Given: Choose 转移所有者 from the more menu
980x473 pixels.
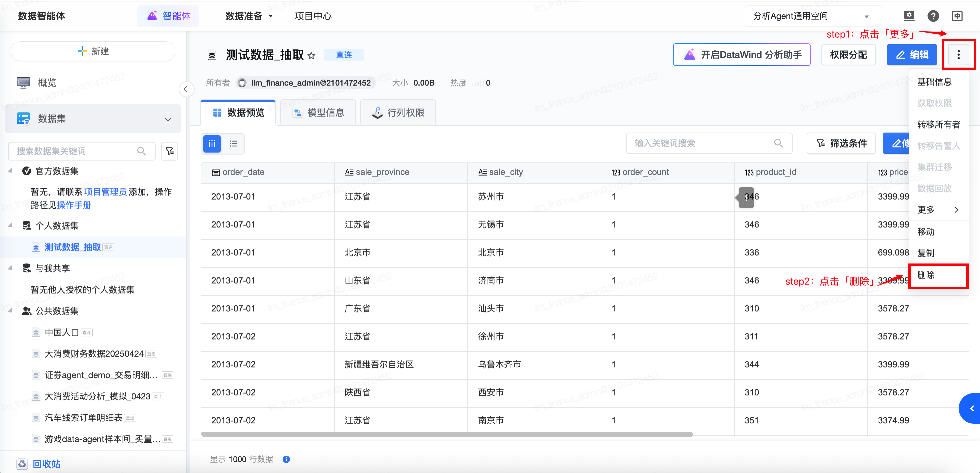Looking at the screenshot, I should [939, 124].
